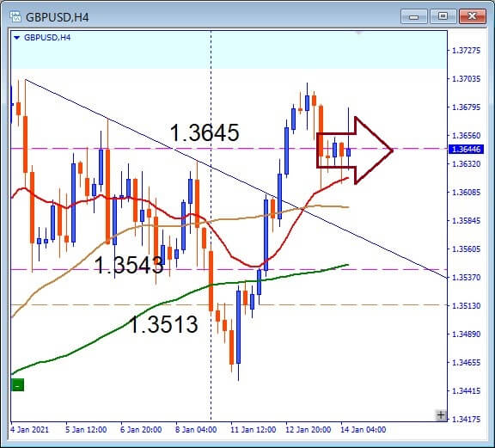Viewport: 495px width, 448px height.
Task: Click the 1.3543 level text label
Action: point(129,265)
